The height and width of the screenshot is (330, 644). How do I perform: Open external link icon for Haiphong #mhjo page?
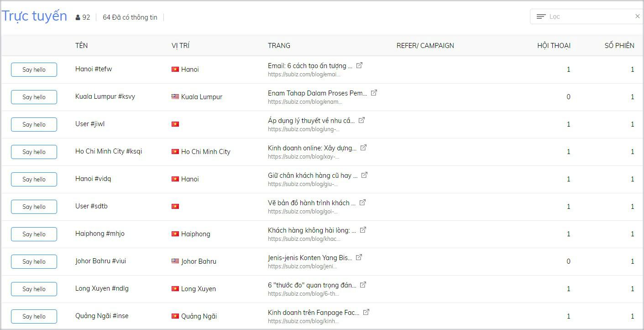pos(363,230)
